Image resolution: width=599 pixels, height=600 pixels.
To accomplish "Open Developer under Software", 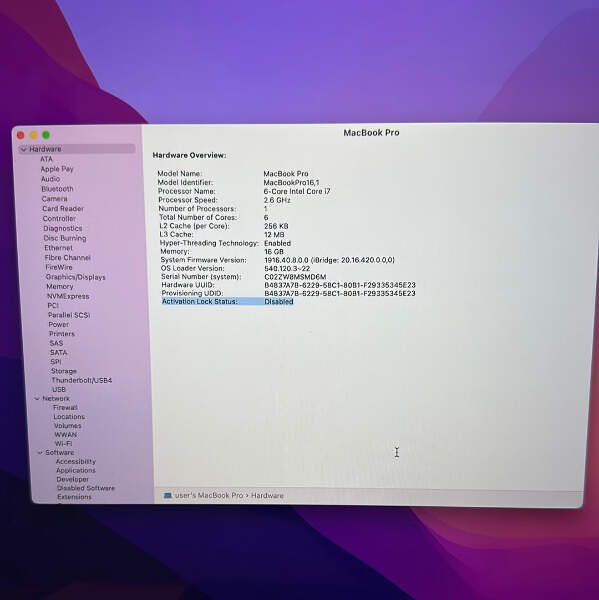I will pos(72,479).
